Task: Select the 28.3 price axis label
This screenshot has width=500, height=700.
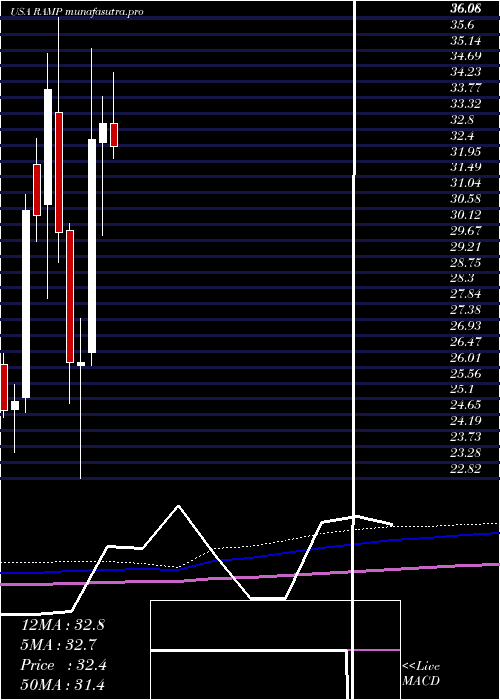Action: [x=462, y=278]
